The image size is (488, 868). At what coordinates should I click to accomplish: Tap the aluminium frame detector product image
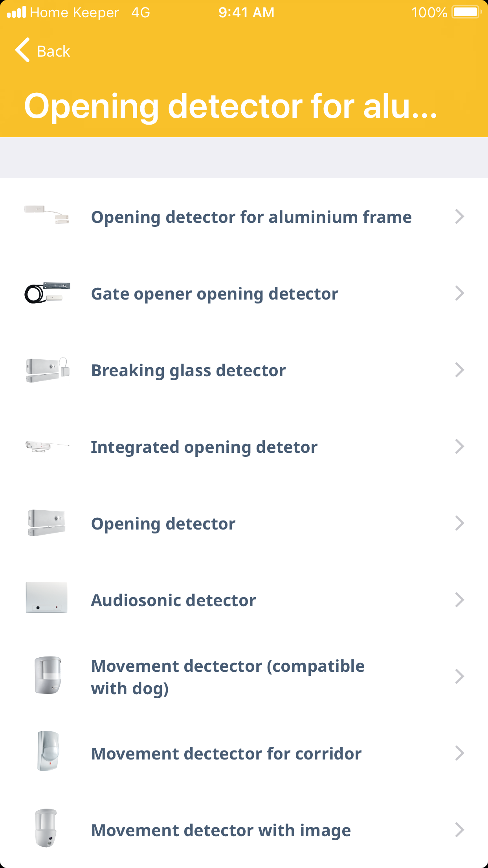(x=47, y=215)
